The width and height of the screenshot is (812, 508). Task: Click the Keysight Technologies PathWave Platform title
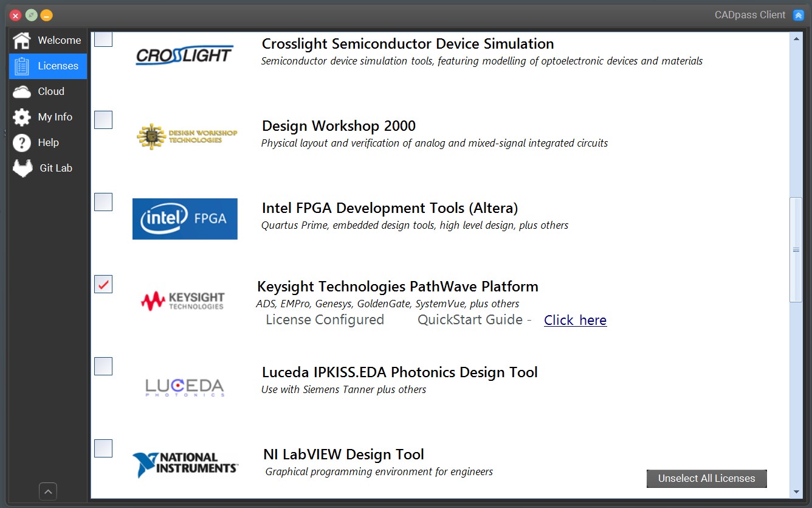(x=397, y=287)
